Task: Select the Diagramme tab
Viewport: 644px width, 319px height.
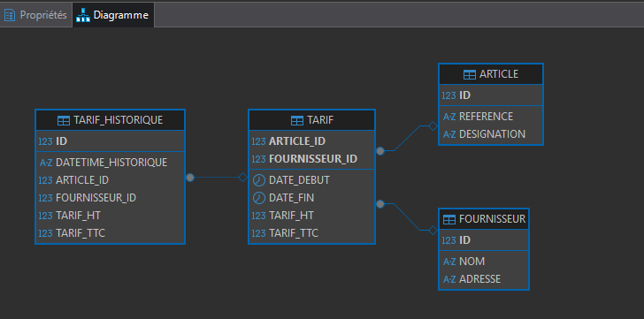Action: pos(113,15)
